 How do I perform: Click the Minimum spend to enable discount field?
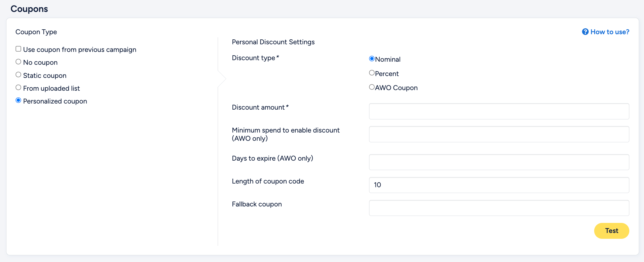499,134
